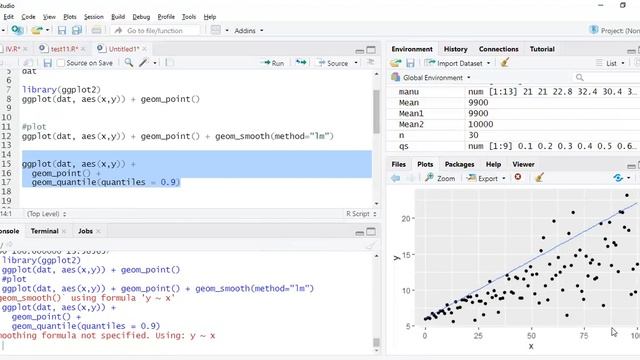This screenshot has width=640, height=360.
Task: Clear environment objects with the broom icon
Action: pyautogui.click(x=505, y=62)
